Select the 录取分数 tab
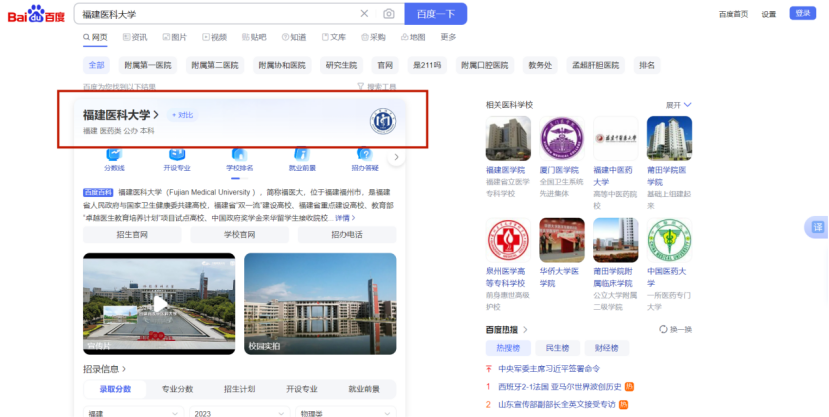Screen dimensions: 829x417 [x=115, y=389]
